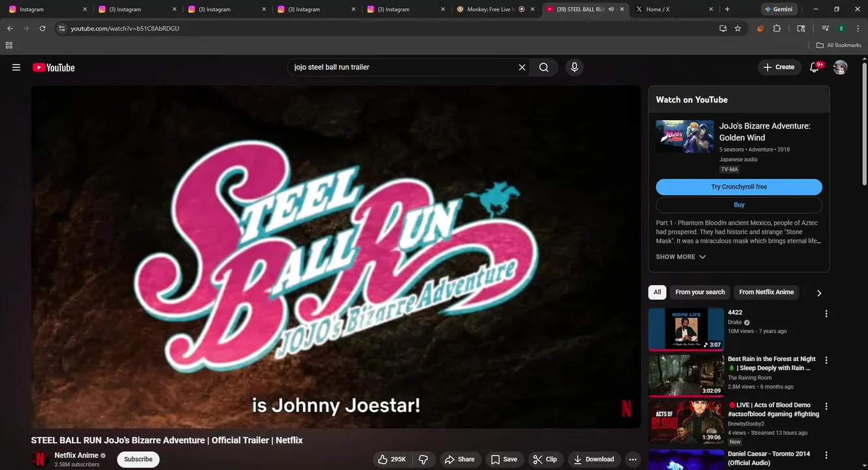
Task: Open Create menu
Action: [779, 67]
